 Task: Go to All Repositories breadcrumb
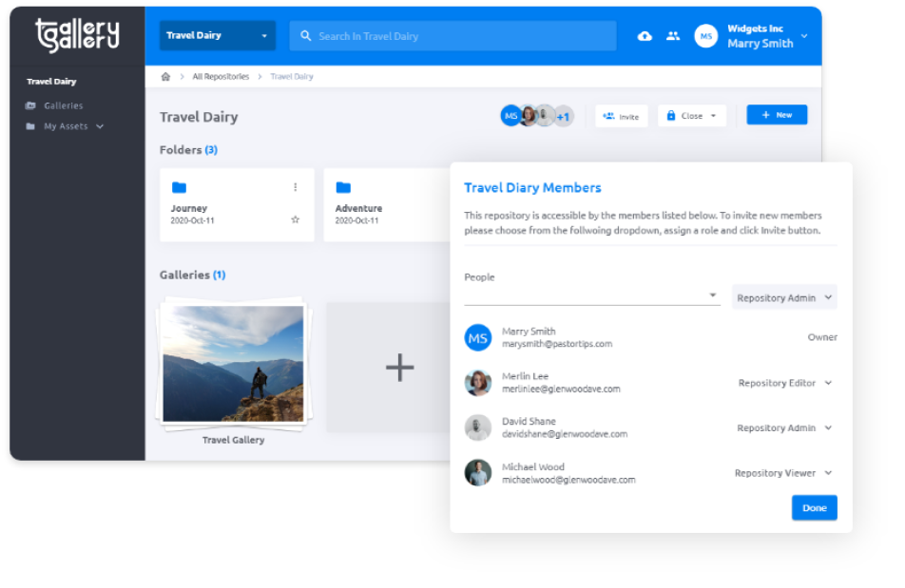[221, 77]
